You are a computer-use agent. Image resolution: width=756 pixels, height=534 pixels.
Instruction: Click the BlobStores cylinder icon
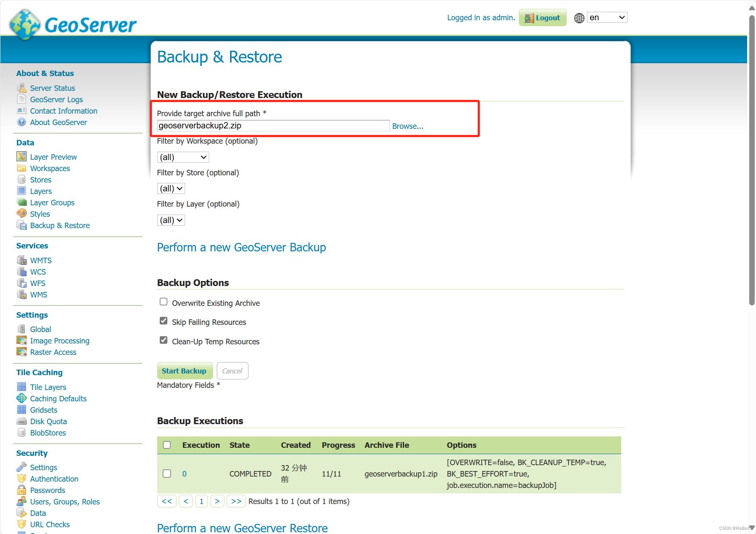pyautogui.click(x=22, y=433)
